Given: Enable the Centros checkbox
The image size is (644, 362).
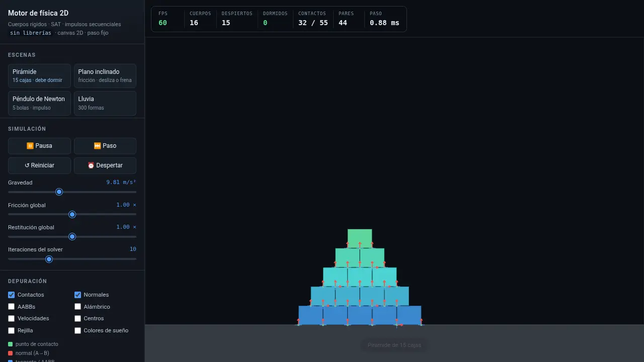Looking at the screenshot, I should 78,318.
